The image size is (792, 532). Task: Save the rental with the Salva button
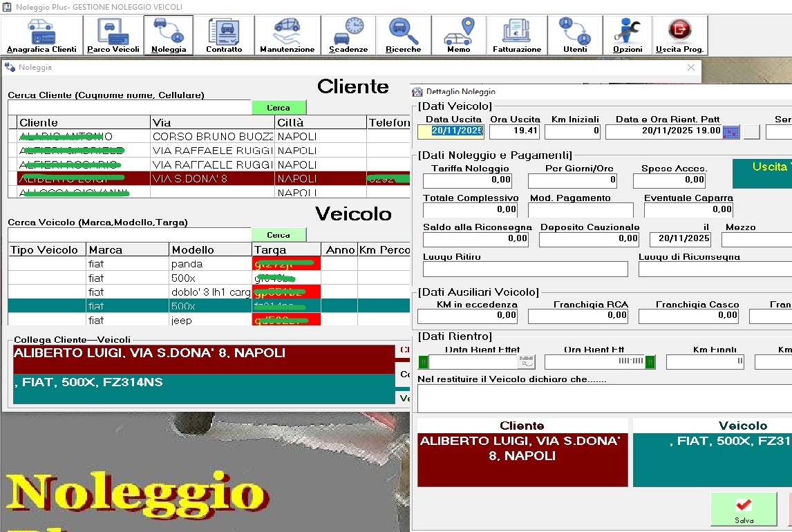(744, 509)
